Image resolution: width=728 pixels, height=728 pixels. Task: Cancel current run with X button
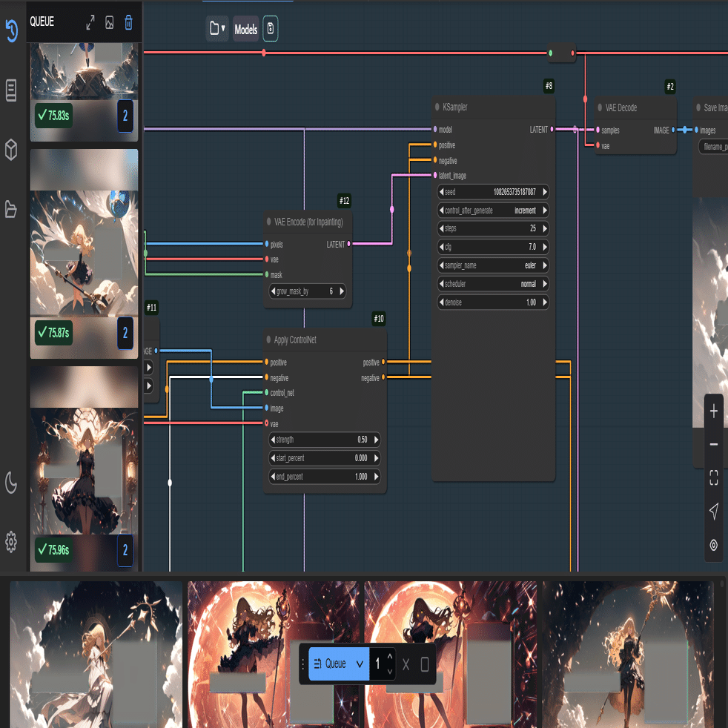click(x=406, y=664)
